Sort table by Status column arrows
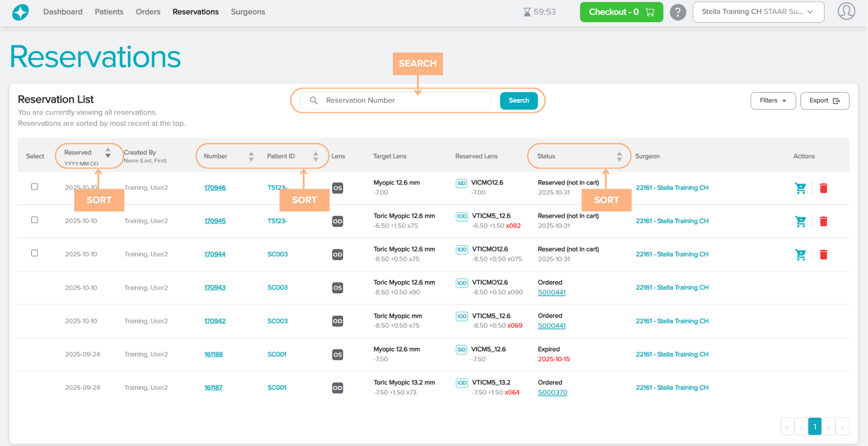This screenshot has height=446, width=868. 619,157
